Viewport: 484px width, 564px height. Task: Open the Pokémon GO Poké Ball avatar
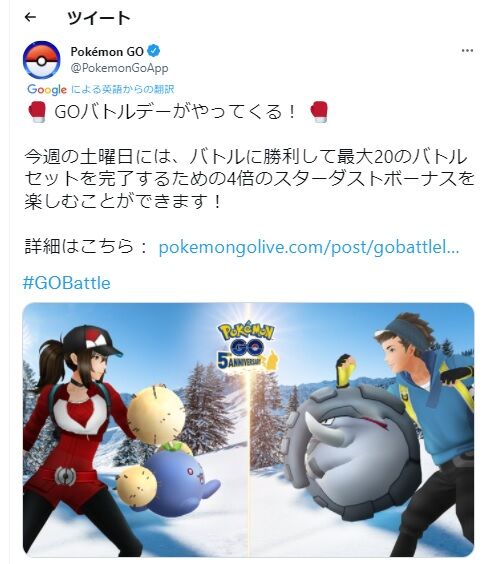pos(41,60)
